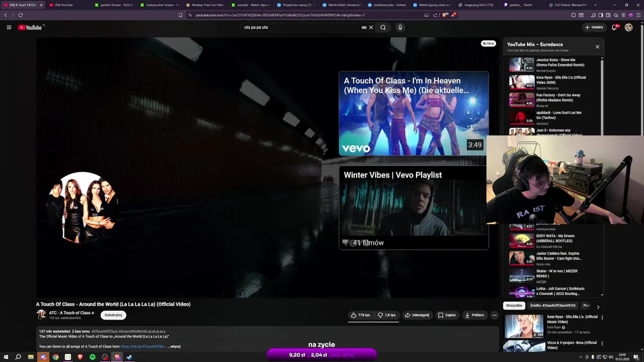Dislike the video (7,8 tys.)

click(x=387, y=315)
